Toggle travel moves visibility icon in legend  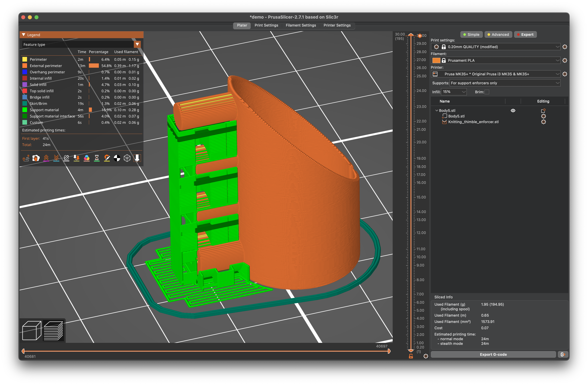point(26,158)
